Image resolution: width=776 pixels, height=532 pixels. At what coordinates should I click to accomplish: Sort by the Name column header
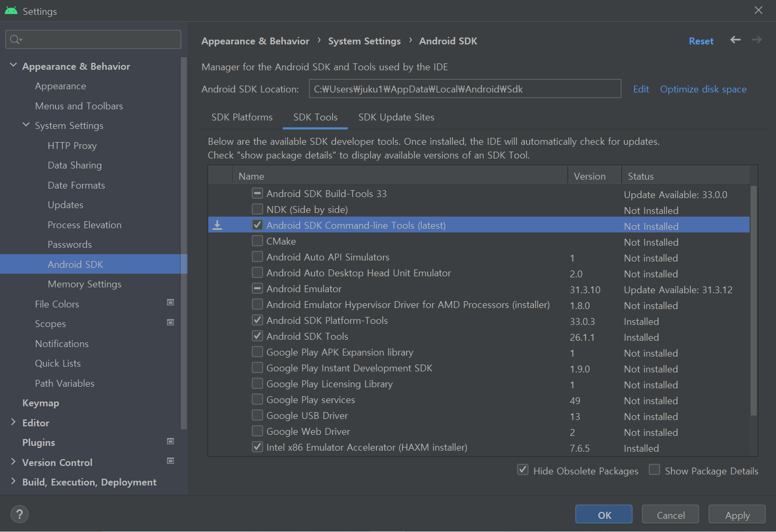point(400,176)
